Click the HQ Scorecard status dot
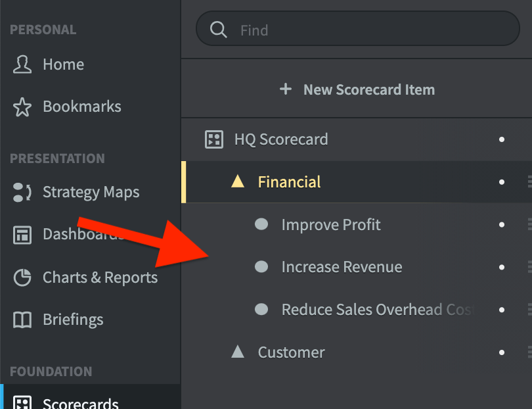The image size is (532, 409). click(x=502, y=139)
